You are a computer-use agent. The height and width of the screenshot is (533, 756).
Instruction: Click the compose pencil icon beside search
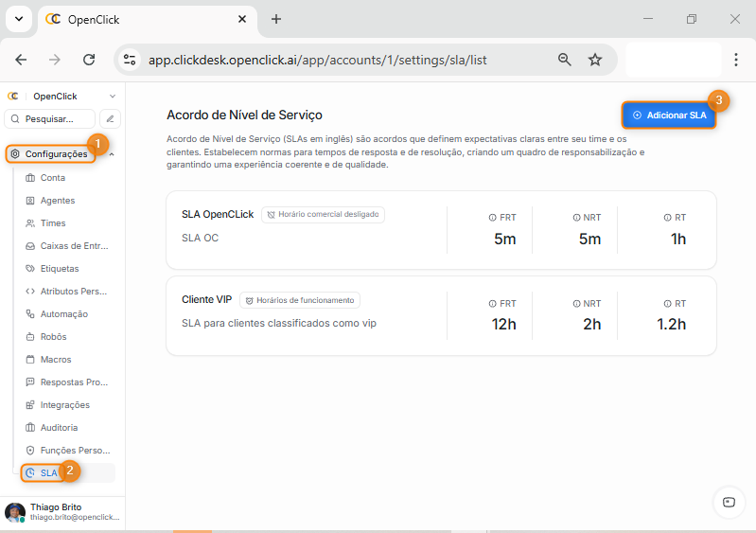111,119
